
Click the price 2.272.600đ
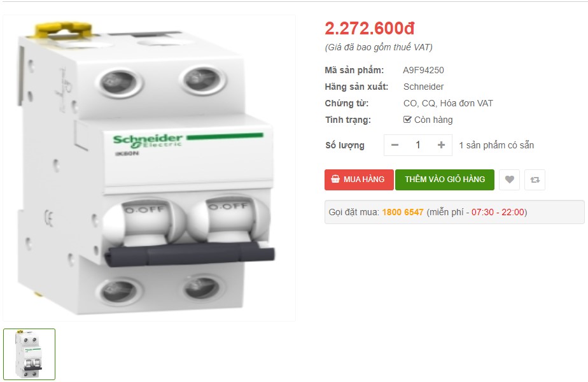pyautogui.click(x=369, y=29)
